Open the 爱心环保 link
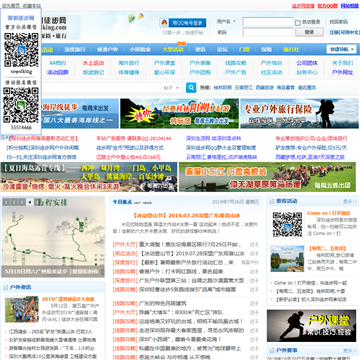 coord(164,72)
